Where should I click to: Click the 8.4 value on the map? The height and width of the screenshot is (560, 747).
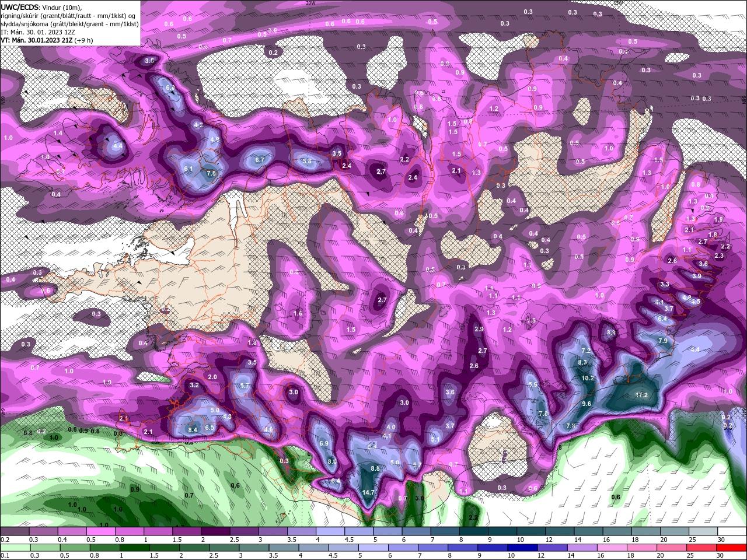(193, 430)
